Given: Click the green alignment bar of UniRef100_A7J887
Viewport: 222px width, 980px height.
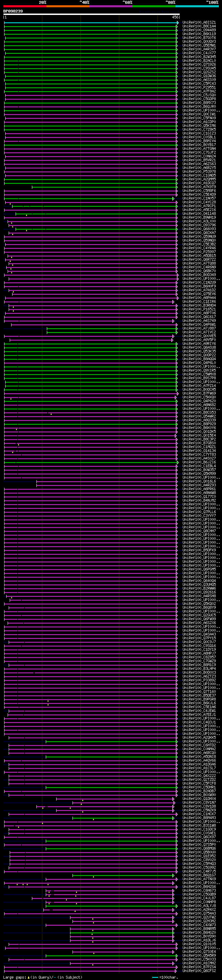Looking at the screenshot, I should click(x=112, y=328).
